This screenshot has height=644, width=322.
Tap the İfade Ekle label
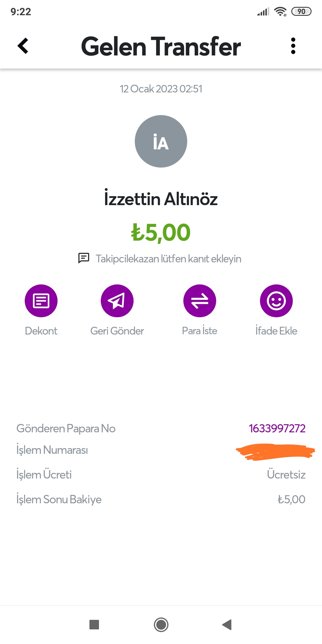276,331
